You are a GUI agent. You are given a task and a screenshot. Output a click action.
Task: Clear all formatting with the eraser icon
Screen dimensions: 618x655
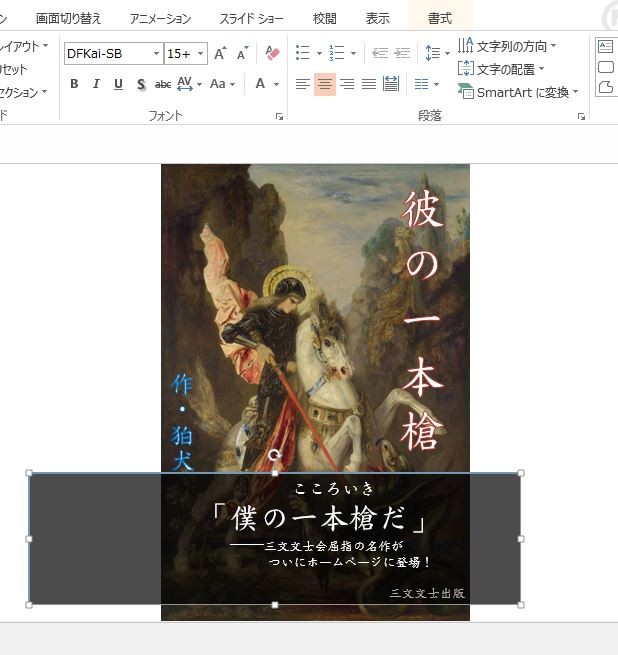pyautogui.click(x=272, y=53)
